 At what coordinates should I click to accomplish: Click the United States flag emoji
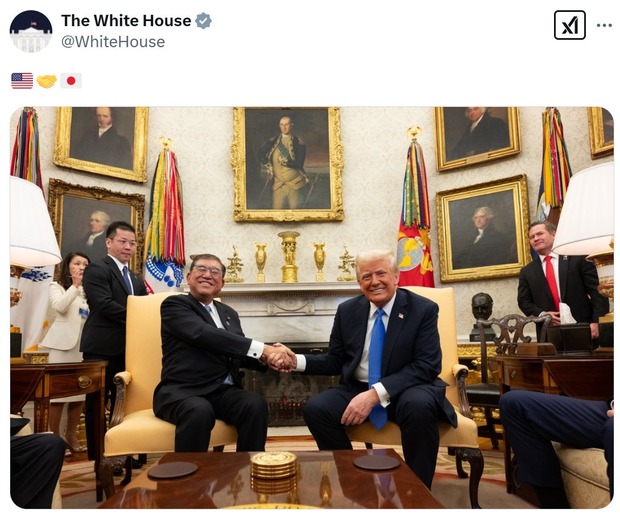(22, 81)
